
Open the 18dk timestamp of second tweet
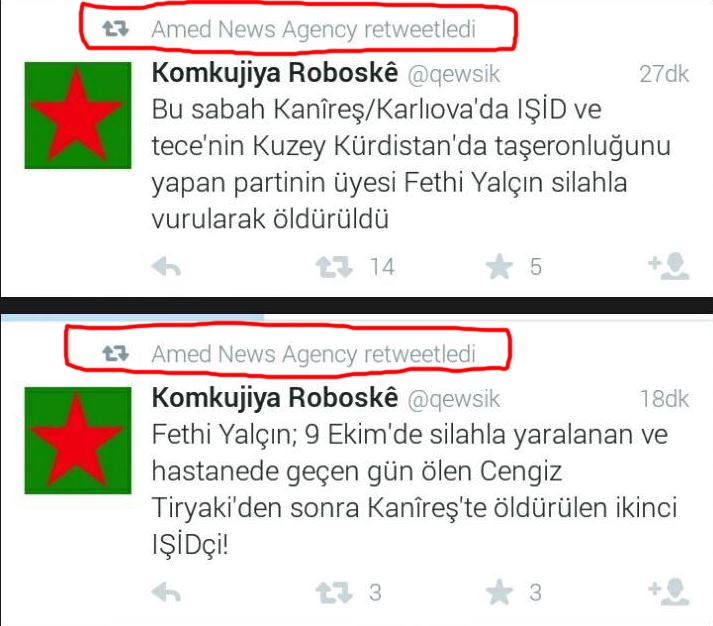point(664,399)
